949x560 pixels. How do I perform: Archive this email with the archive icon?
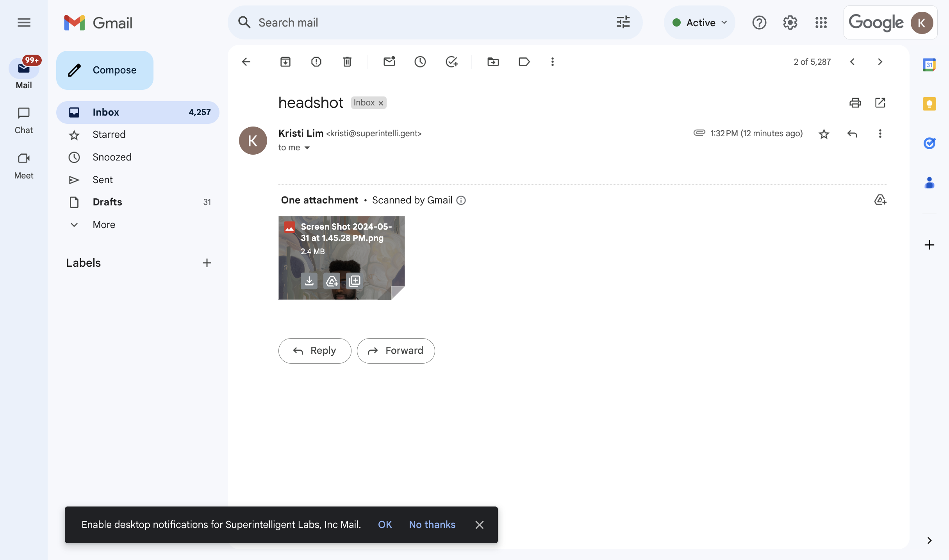285,62
